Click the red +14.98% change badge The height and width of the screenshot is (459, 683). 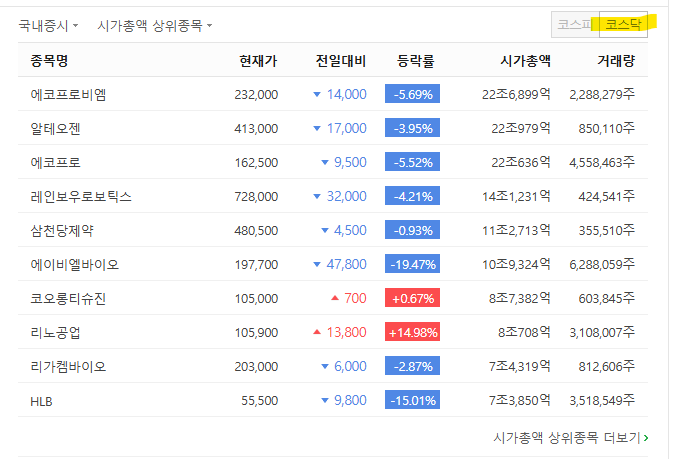[x=412, y=332]
